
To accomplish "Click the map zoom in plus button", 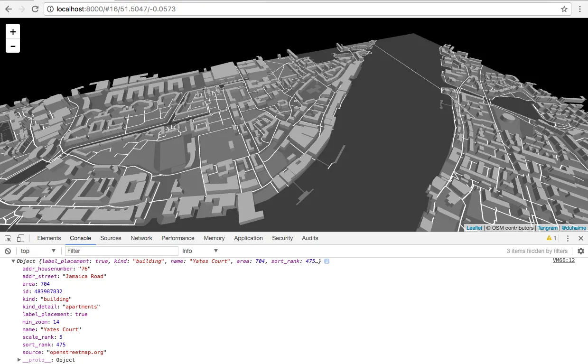I will tap(13, 32).
